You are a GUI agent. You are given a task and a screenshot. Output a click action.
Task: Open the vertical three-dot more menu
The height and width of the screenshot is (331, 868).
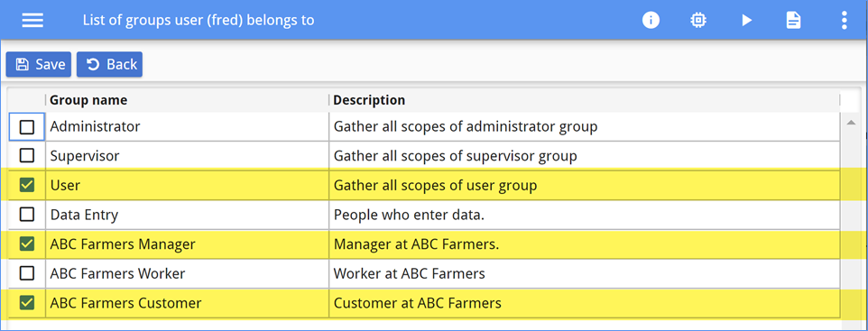[x=844, y=21]
